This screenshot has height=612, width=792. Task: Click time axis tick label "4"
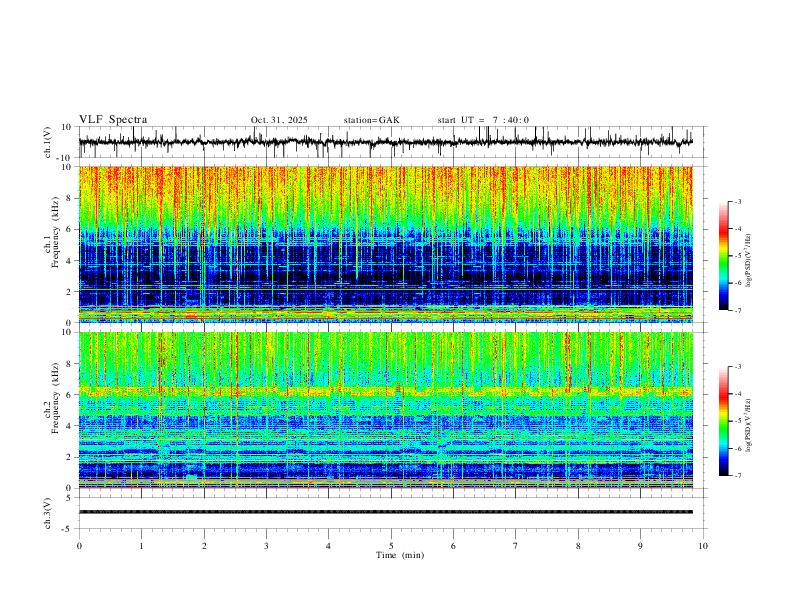328,546
